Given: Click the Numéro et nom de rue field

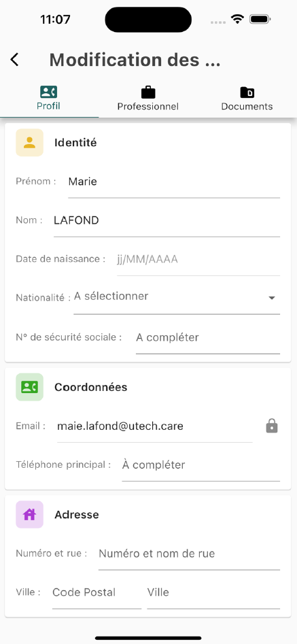Looking at the screenshot, I should click(x=189, y=558).
